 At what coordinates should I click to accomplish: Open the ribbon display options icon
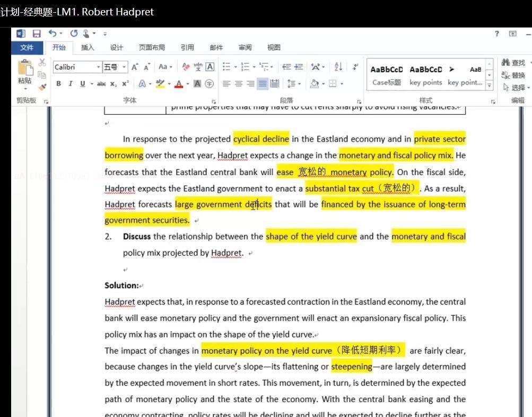[x=513, y=33]
